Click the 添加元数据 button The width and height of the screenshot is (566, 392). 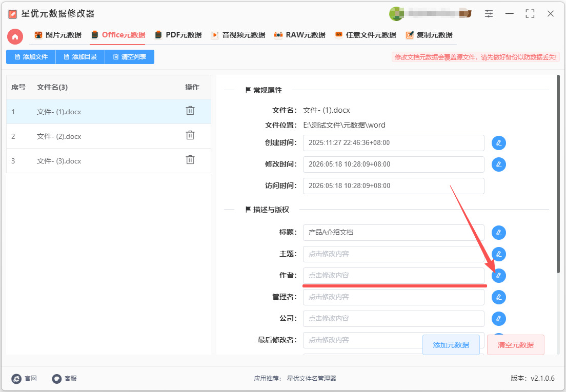tap(451, 345)
